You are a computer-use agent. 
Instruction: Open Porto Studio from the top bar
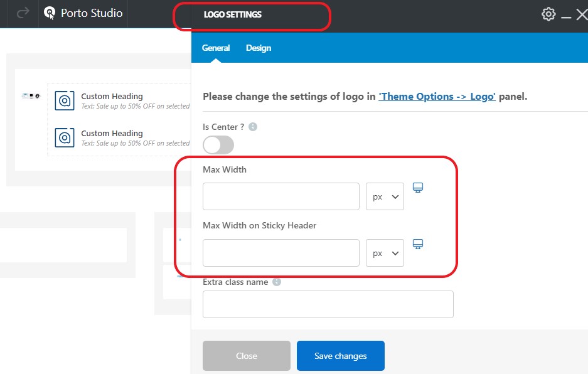[x=83, y=13]
